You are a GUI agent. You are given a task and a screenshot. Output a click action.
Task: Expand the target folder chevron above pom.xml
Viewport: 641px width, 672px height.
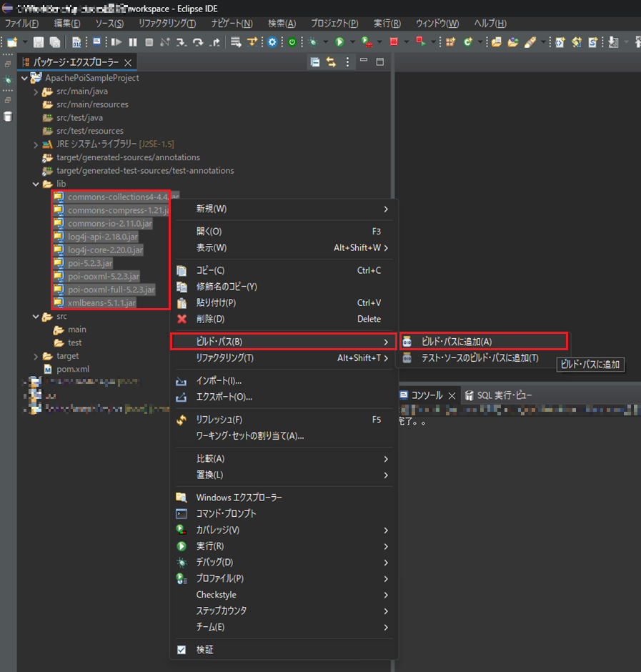[36, 357]
